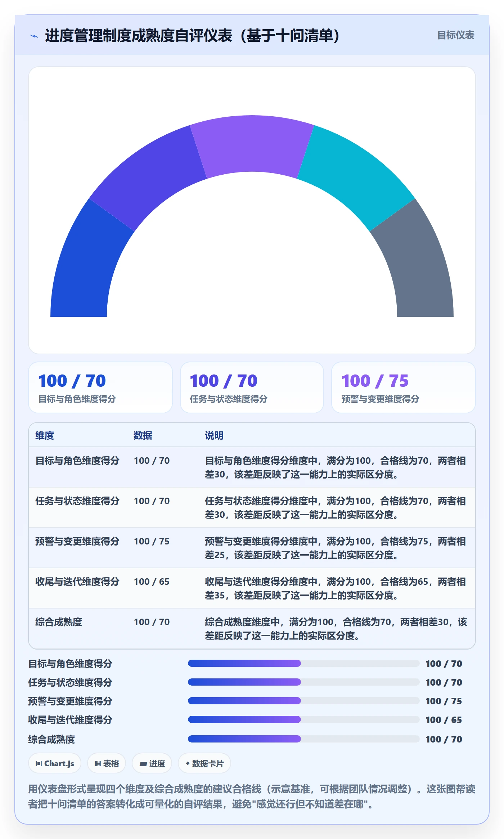The height and width of the screenshot is (839, 504).
Task: Open the 目标与角色维度得分 data card
Action: pos(100,387)
